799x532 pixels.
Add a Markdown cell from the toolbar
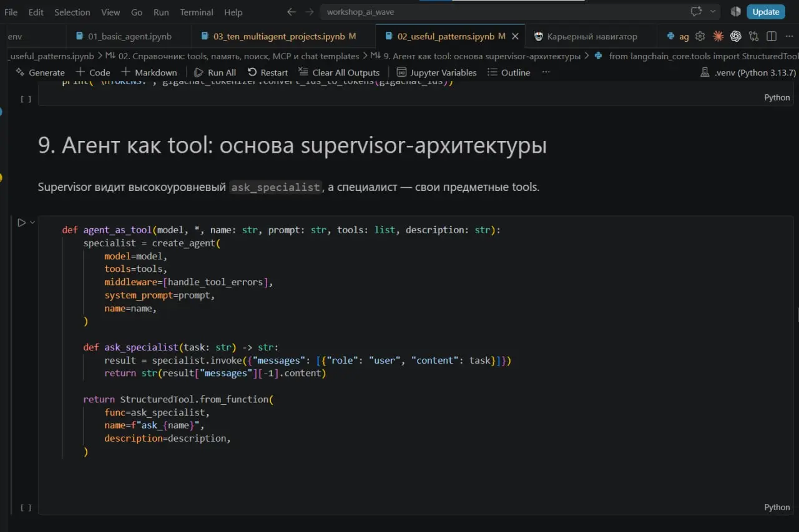tap(149, 72)
